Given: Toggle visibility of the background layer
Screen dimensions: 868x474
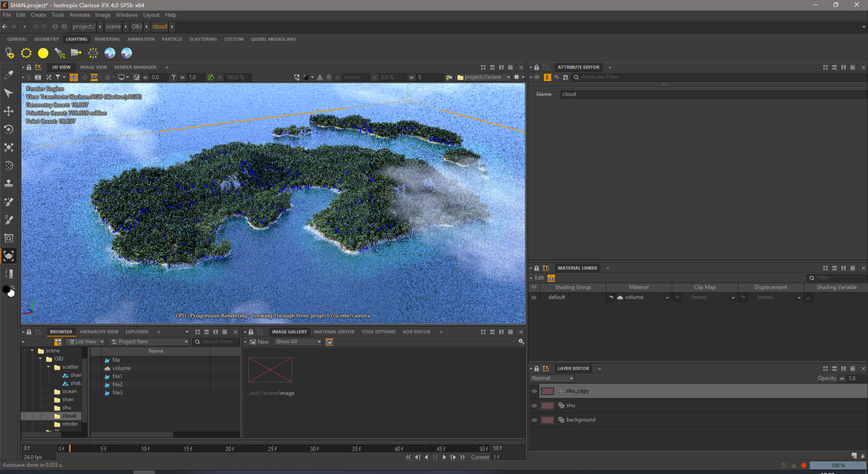Looking at the screenshot, I should point(535,419).
